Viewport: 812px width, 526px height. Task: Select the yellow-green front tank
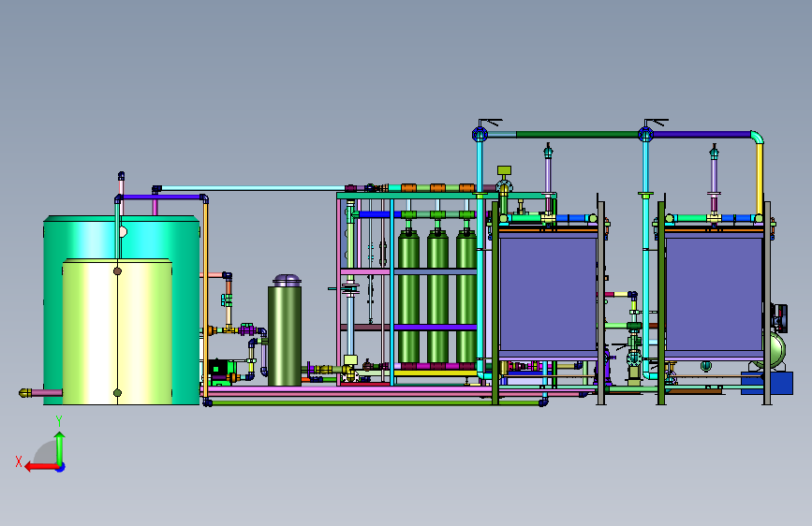pyautogui.click(x=118, y=331)
